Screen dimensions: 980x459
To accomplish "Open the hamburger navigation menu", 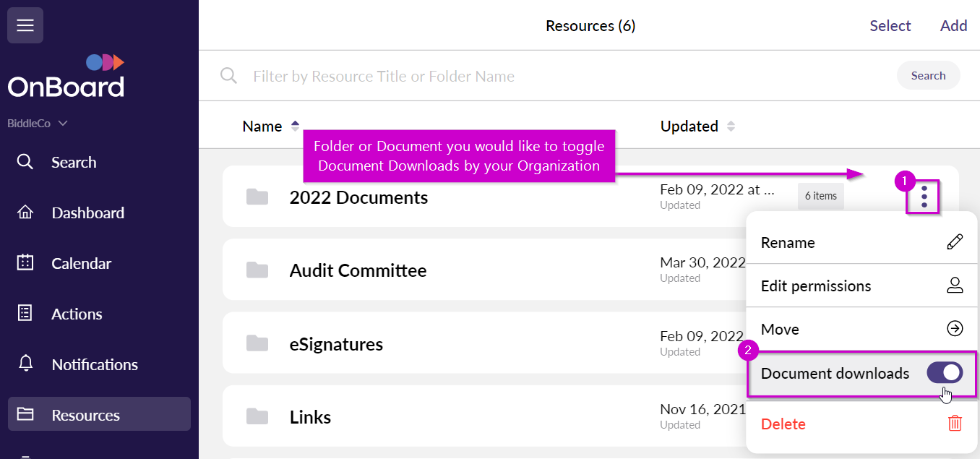I will tap(25, 25).
